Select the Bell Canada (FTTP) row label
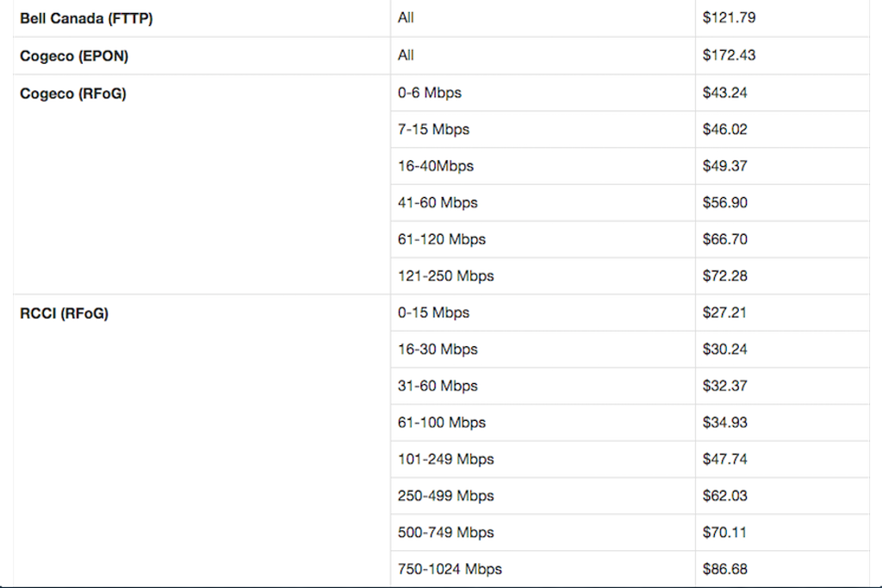Screen dimensions: 882x588 (87, 19)
